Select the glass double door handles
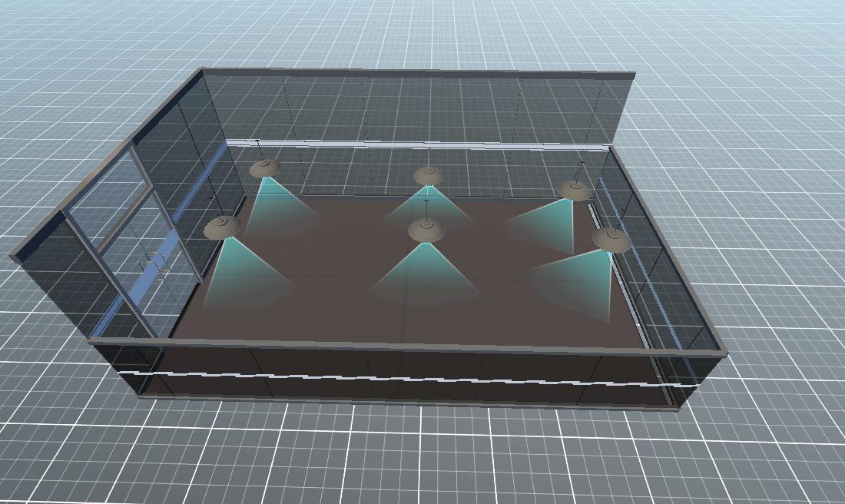 (154, 265)
